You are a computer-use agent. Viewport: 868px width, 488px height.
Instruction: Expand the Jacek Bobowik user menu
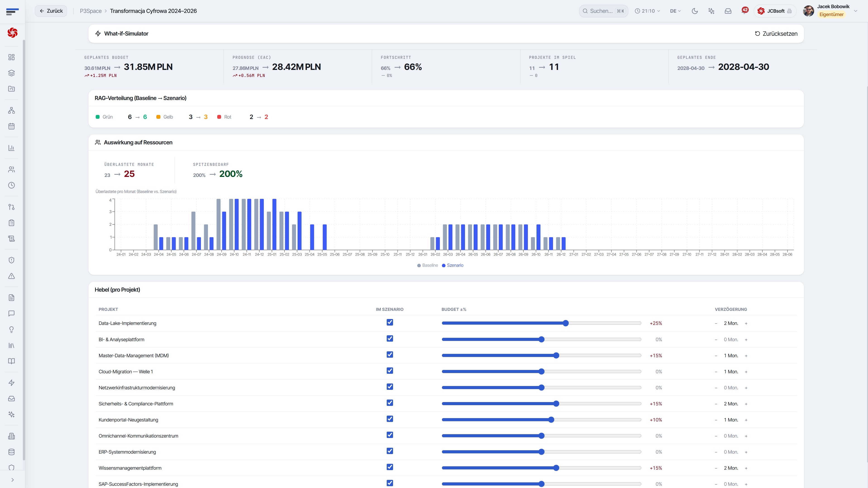856,11
